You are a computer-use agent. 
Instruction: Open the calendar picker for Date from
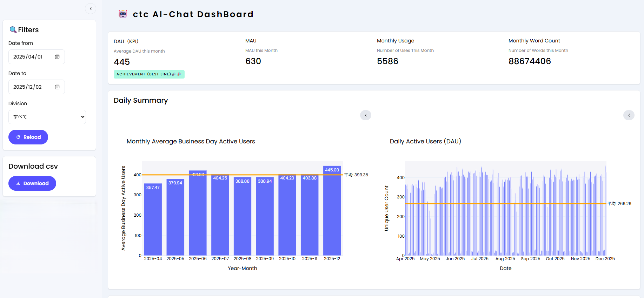click(x=57, y=57)
